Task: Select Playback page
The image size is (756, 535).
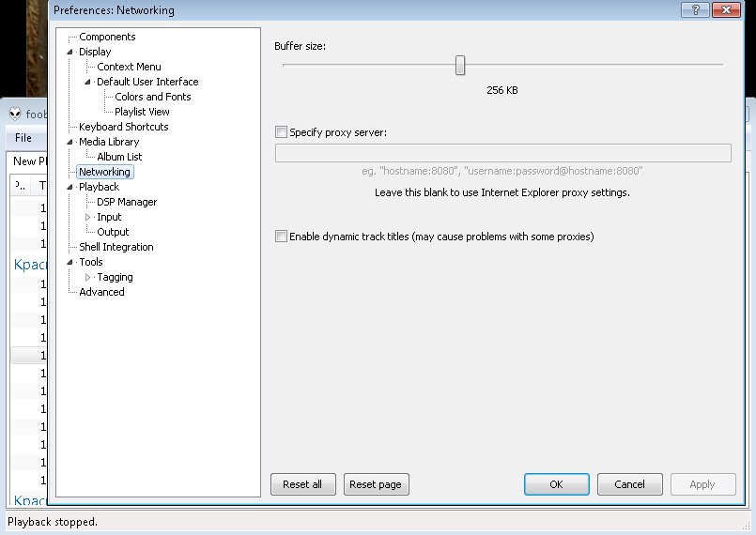Action: pyautogui.click(x=99, y=187)
